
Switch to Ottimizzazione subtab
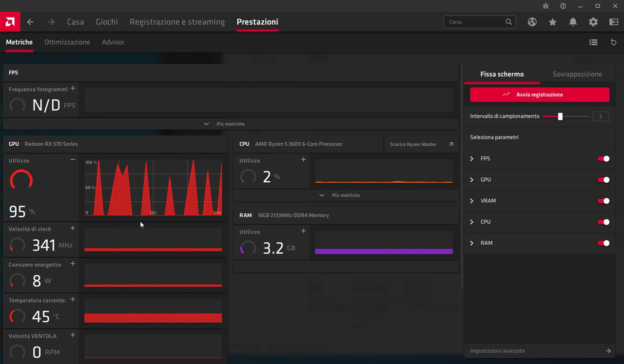pos(67,42)
